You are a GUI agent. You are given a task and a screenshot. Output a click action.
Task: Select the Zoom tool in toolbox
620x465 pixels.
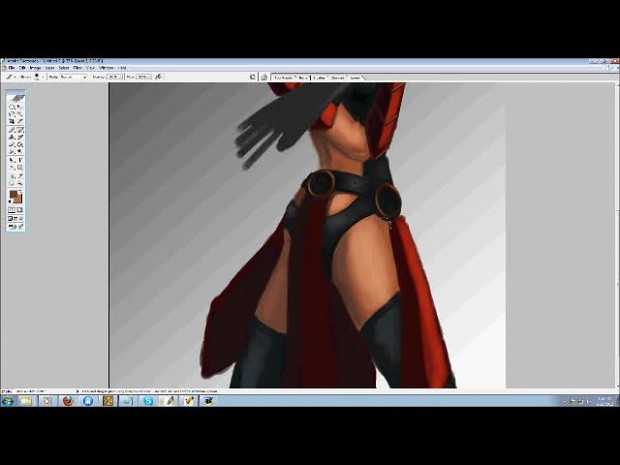pyautogui.click(x=20, y=183)
